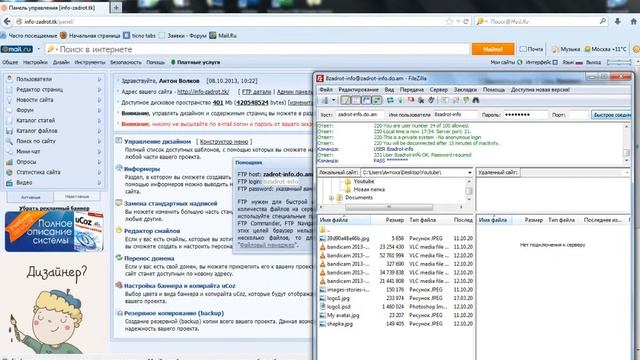Expand the Мини-чат sidebar arrow
This screenshot has height=360, width=640.
pyautogui.click(x=99, y=151)
